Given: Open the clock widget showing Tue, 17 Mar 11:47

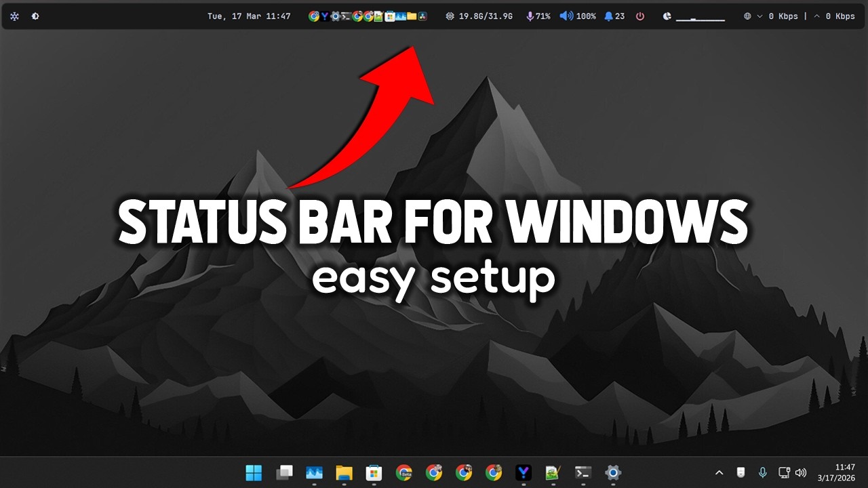Looking at the screenshot, I should pos(249,16).
